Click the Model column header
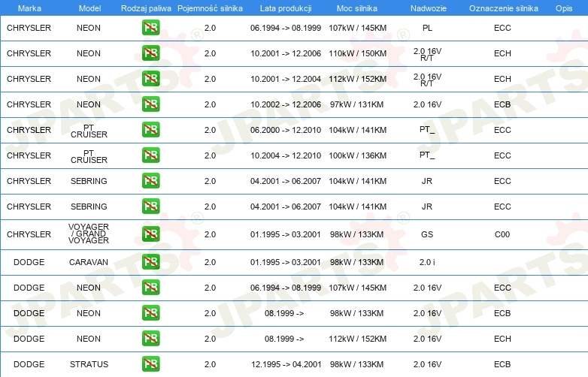The width and height of the screenshot is (588, 377). [x=89, y=8]
